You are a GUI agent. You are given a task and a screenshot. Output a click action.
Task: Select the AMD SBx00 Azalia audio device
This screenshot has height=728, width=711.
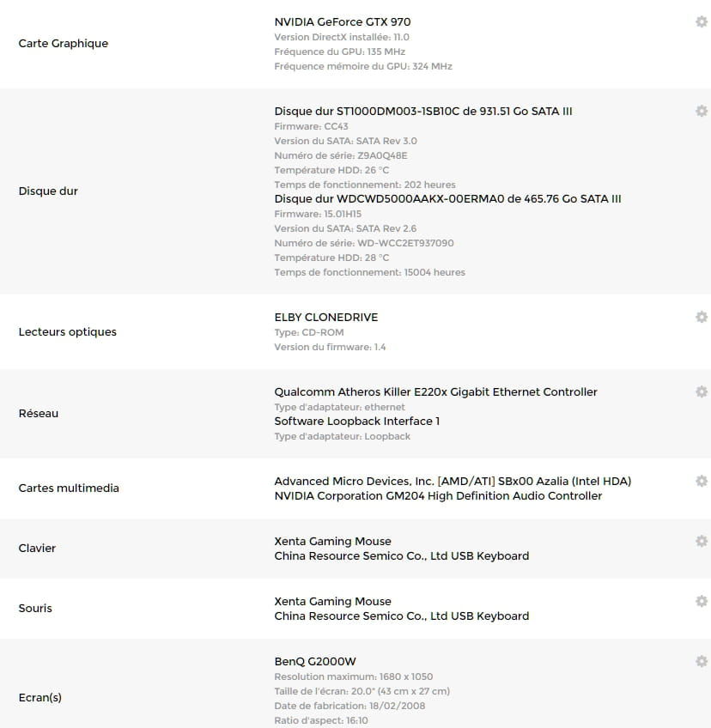click(453, 482)
